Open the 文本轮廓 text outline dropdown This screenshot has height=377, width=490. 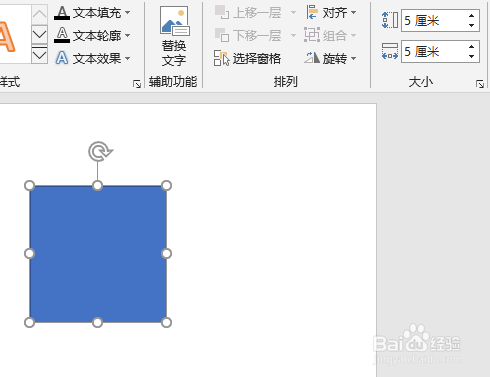pos(92,35)
